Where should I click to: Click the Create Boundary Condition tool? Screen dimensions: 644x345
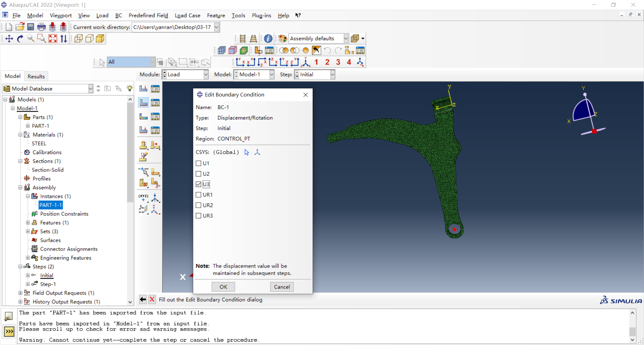pyautogui.click(x=144, y=102)
